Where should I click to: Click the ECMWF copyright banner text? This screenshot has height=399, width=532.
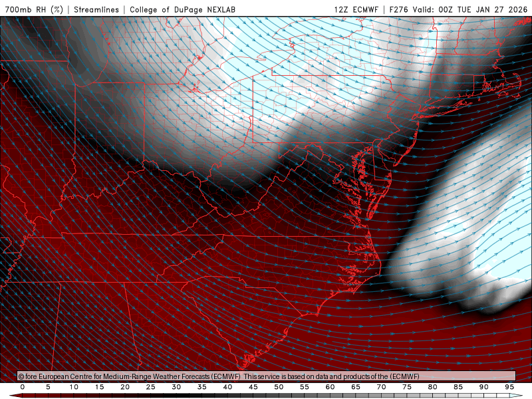tap(219, 376)
